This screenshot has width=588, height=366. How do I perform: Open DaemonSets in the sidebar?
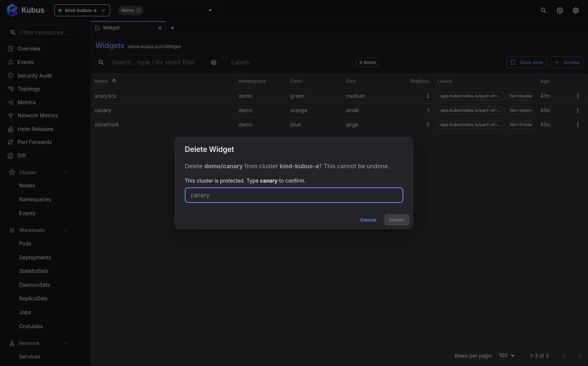35,285
